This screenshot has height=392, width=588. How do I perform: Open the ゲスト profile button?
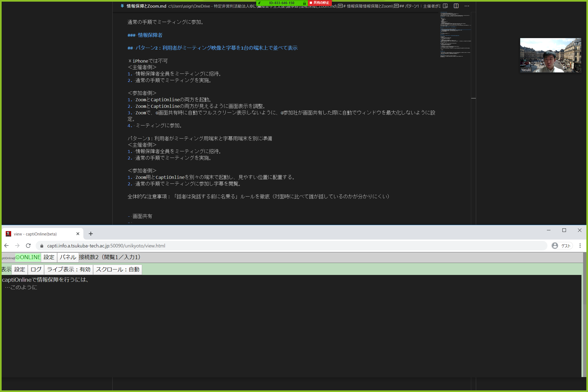pyautogui.click(x=562, y=246)
